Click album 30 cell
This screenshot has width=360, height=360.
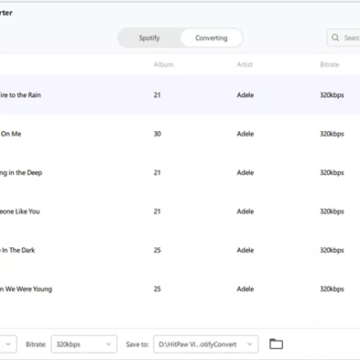157,134
